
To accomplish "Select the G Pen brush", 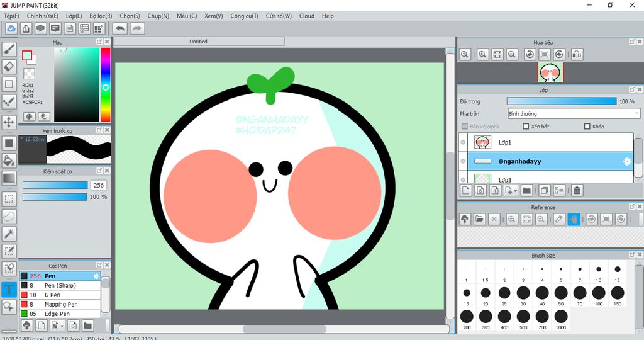I will point(60,295).
